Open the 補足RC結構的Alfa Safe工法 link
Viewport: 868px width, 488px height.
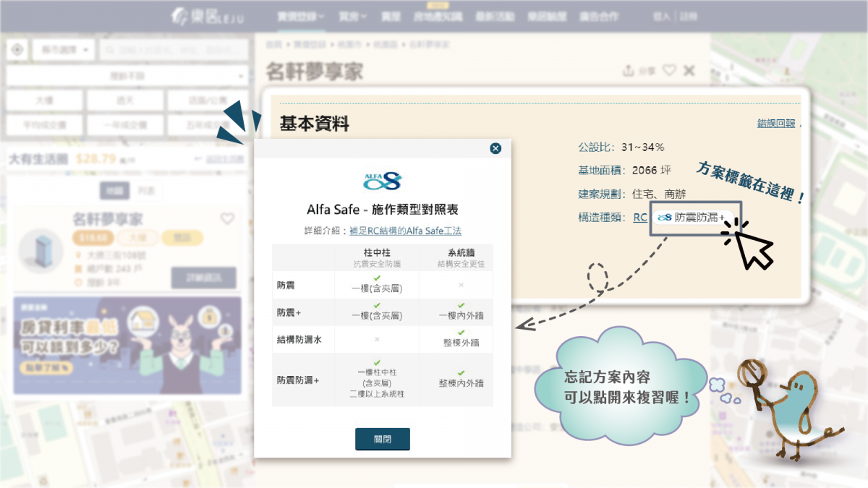click(x=405, y=231)
